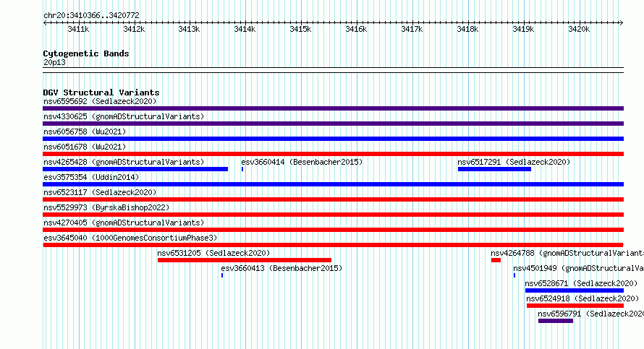
Task: Select the purple bar under nsv4330625
Action: [x=333, y=124]
